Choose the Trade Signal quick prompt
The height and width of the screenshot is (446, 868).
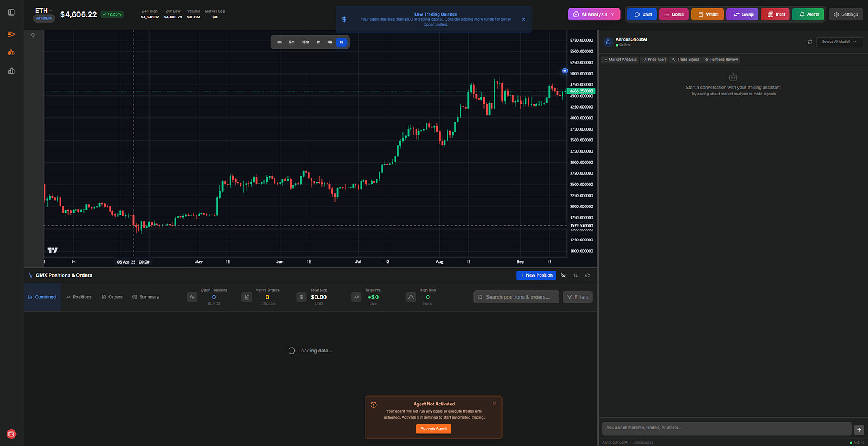(685, 60)
